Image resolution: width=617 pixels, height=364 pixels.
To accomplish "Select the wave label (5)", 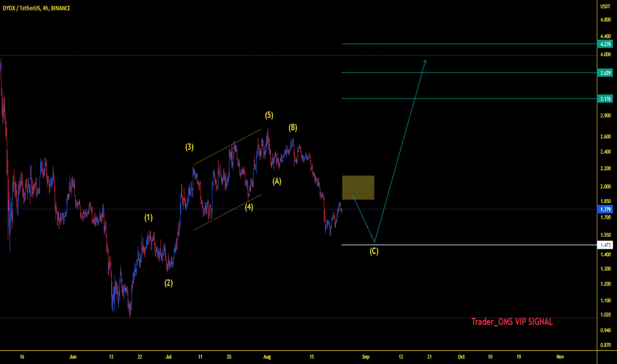I will click(x=269, y=115).
